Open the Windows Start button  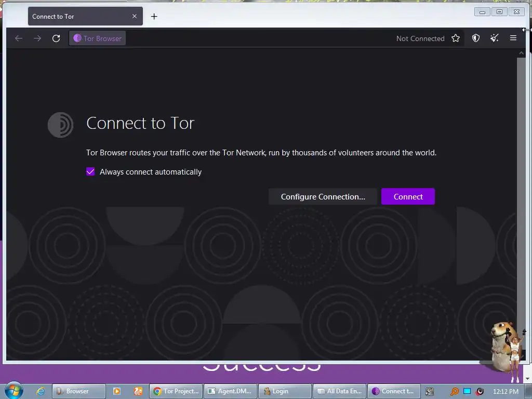(x=14, y=391)
